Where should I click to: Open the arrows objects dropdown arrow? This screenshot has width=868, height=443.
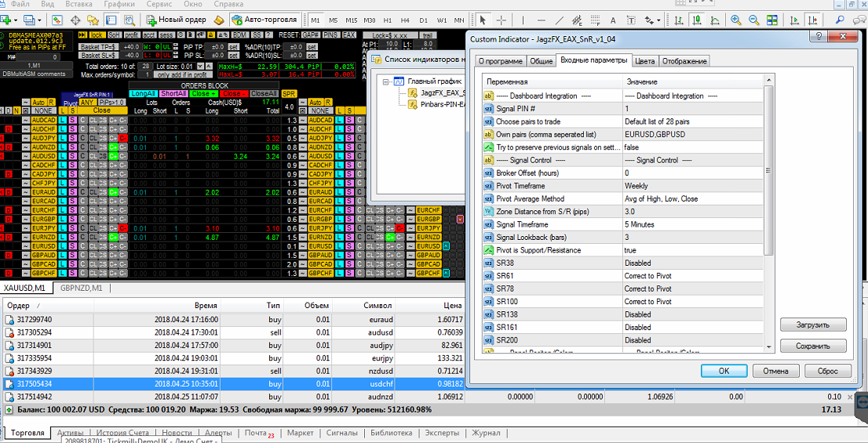coord(658,20)
